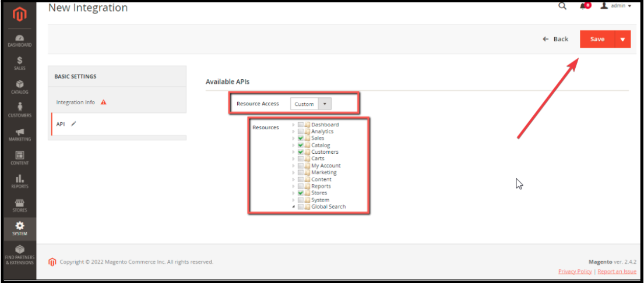Uncheck the Customers resource checkbox
Image resolution: width=644 pixels, height=283 pixels.
coord(301,152)
